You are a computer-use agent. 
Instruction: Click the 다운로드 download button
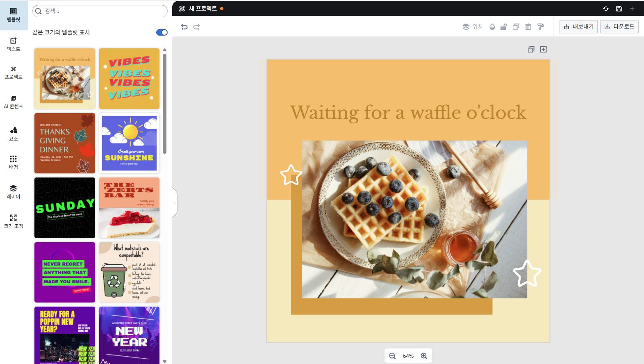(619, 27)
